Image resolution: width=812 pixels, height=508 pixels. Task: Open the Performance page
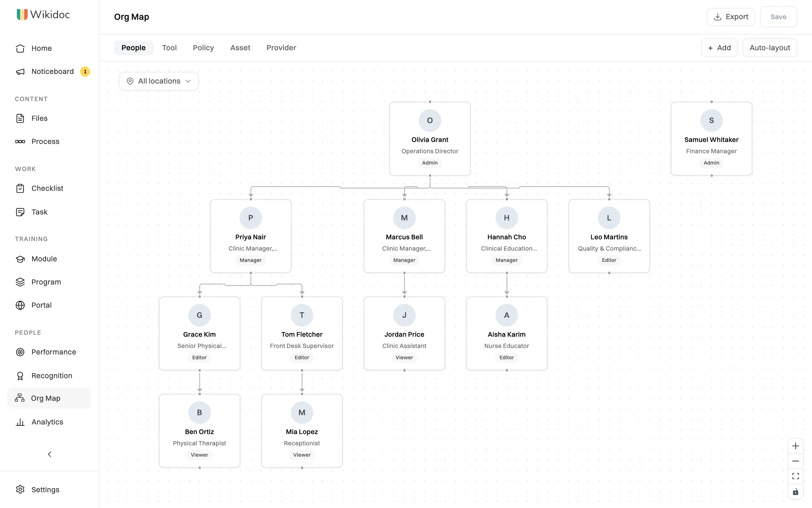[49, 352]
